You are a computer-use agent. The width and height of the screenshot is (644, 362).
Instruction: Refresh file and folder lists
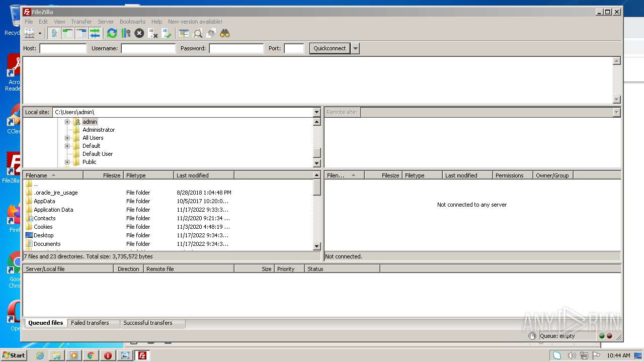(x=112, y=33)
